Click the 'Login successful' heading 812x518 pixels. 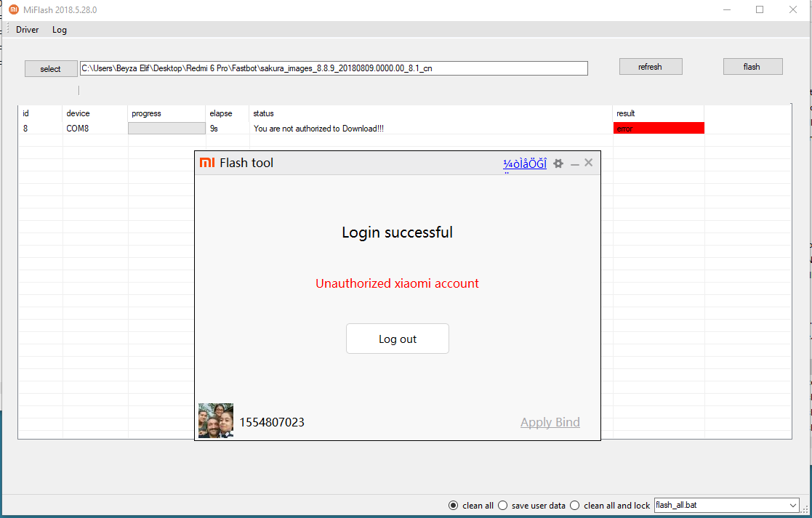click(397, 232)
